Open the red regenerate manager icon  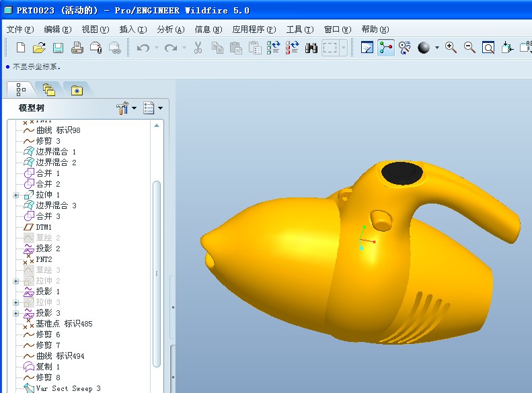292,48
